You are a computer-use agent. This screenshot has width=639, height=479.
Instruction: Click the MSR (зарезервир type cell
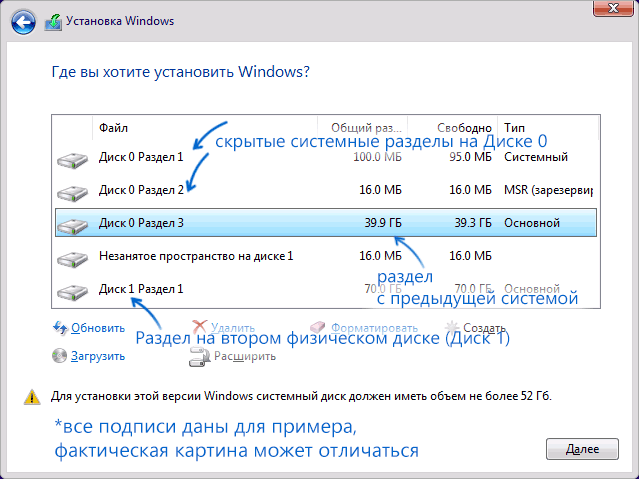[x=549, y=190]
